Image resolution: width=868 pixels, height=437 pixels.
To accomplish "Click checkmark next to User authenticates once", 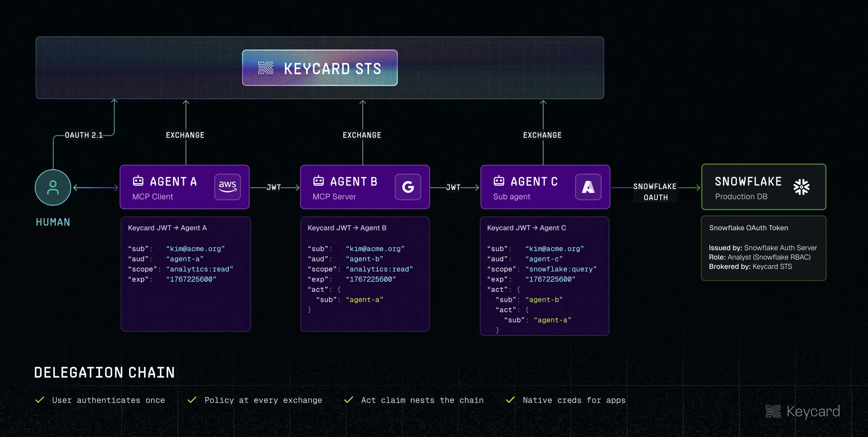I will (40, 400).
